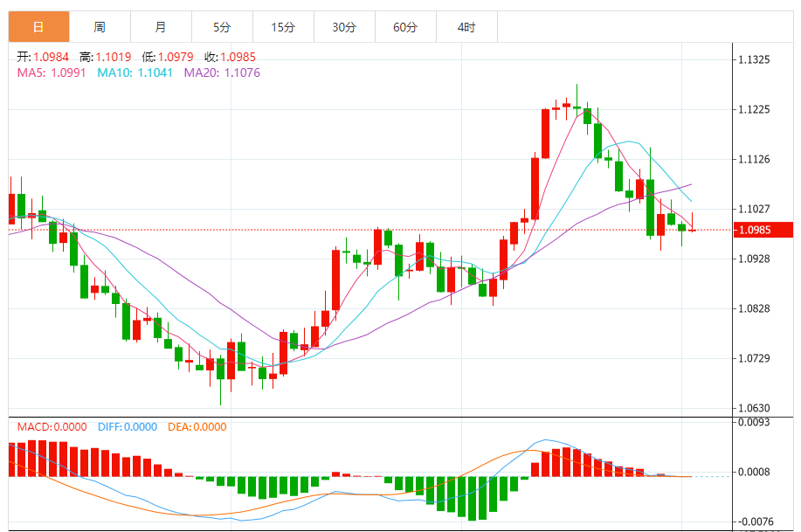801x532 pixels.
Task: Open the 15分 timeframe tab
Action: click(283, 27)
